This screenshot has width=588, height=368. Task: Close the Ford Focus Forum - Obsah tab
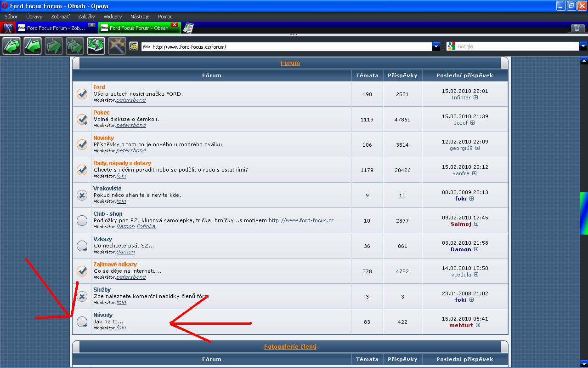click(175, 25)
